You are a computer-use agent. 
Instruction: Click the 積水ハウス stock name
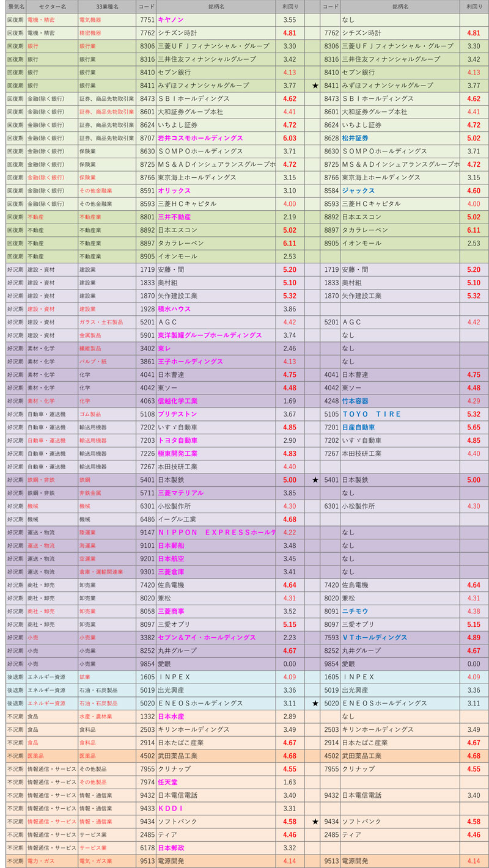[174, 309]
